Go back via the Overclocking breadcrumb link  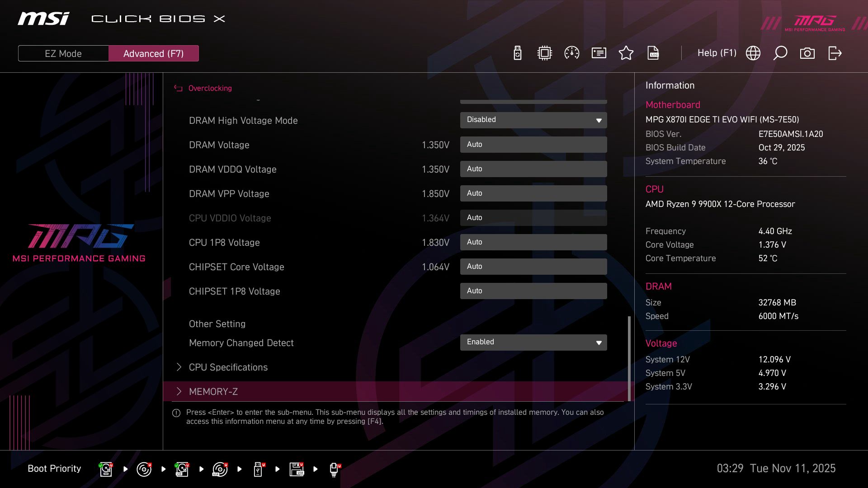point(210,88)
